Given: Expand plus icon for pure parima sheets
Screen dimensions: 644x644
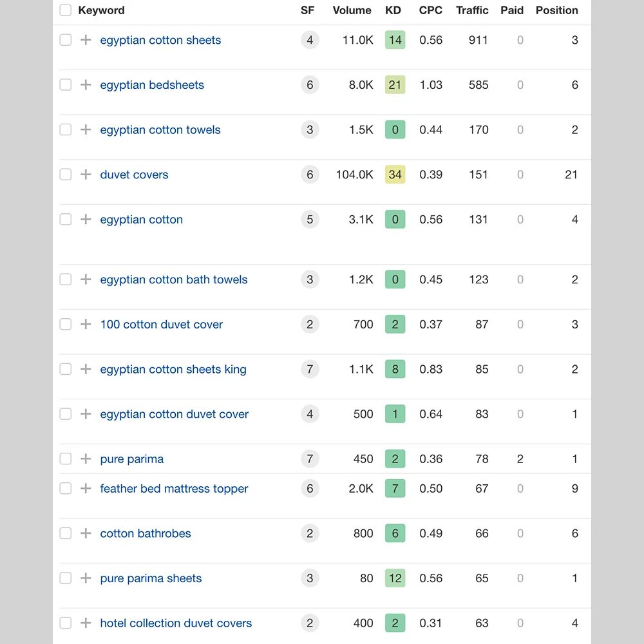Looking at the screenshot, I should pos(86,578).
